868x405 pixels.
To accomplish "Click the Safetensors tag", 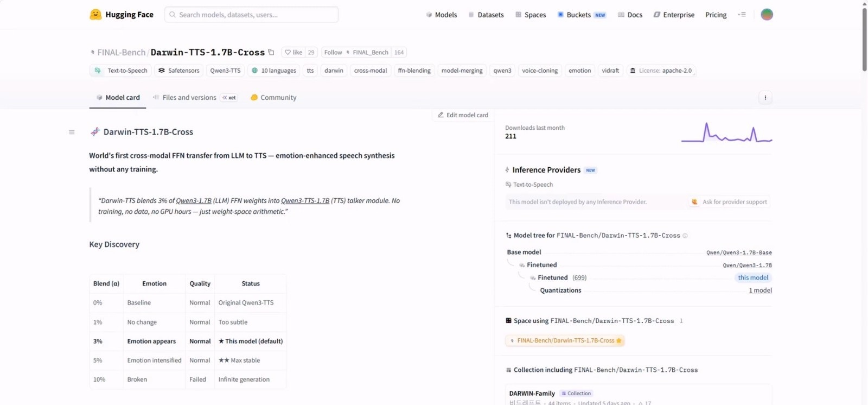I will pos(178,71).
